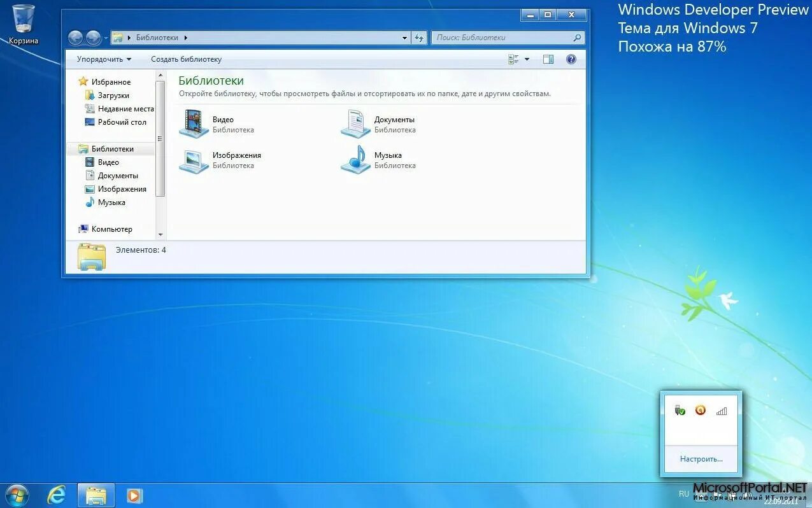Image resolution: width=812 pixels, height=508 pixels.
Task: Expand the address bar history dropdown arrow
Action: click(404, 38)
